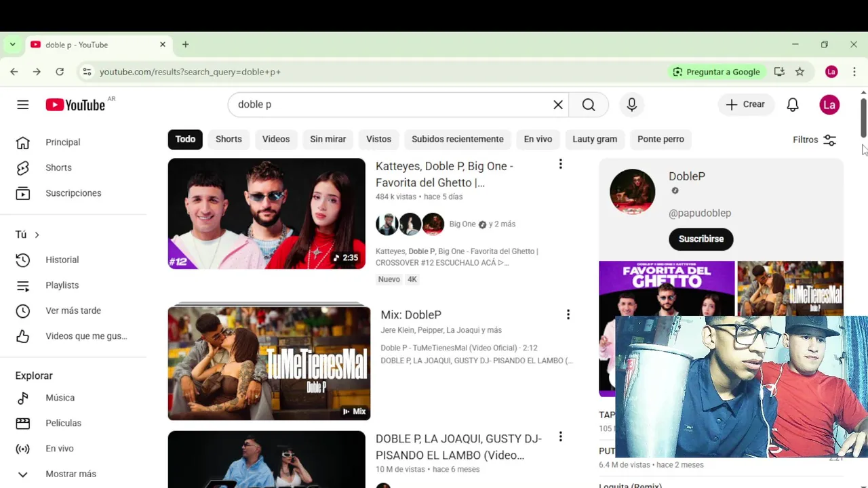
Task: Click the install app icon in address bar
Action: [779, 72]
